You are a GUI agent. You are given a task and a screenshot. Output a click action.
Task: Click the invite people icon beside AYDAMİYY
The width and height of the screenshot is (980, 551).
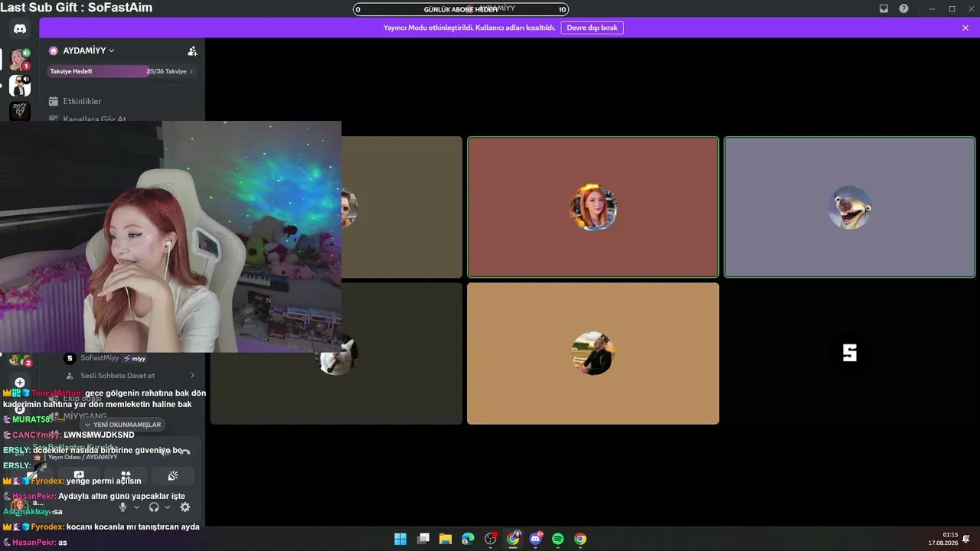(x=192, y=51)
